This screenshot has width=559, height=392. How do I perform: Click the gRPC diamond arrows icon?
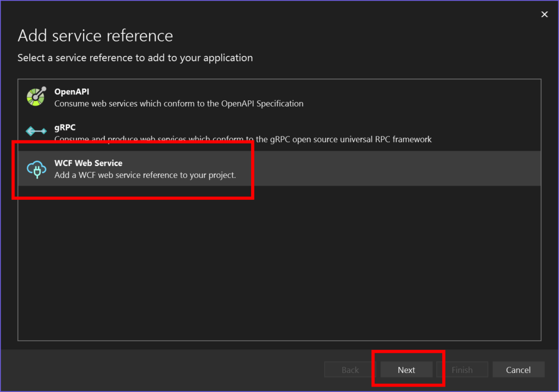tap(37, 132)
